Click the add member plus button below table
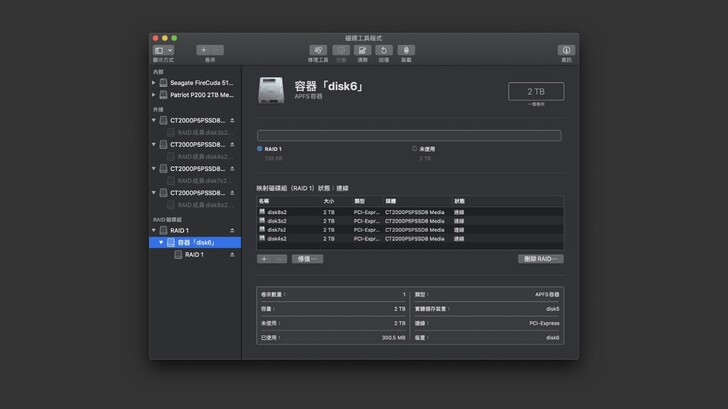The height and width of the screenshot is (409, 728). point(265,259)
